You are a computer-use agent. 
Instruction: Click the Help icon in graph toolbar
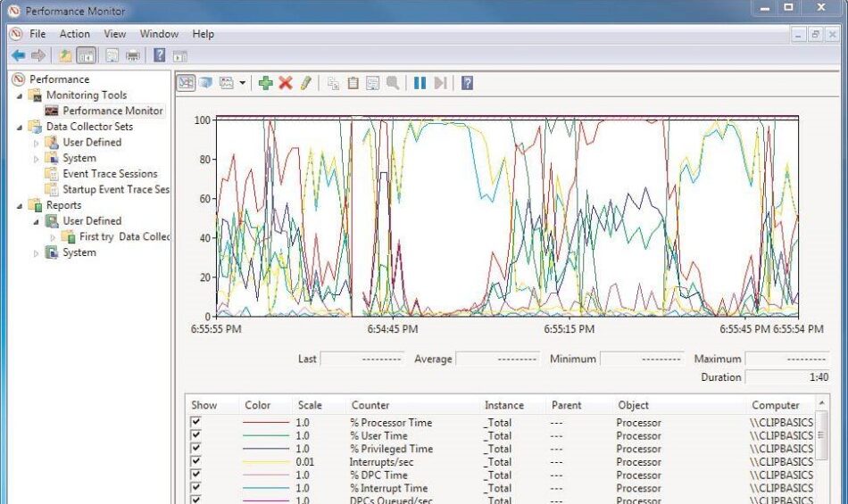(467, 83)
